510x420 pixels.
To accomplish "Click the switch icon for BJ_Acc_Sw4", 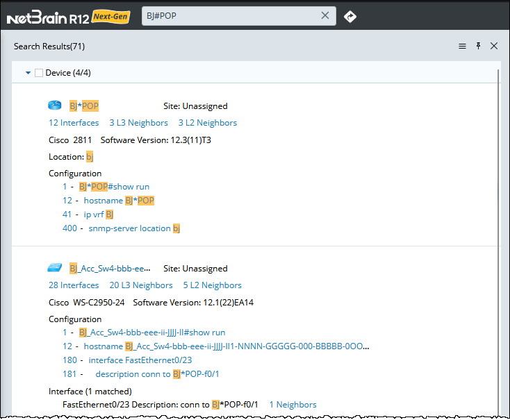I will point(55,267).
